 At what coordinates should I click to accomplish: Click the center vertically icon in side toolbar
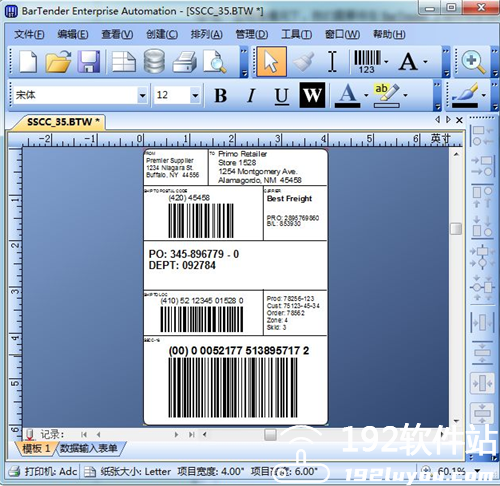tap(482, 287)
